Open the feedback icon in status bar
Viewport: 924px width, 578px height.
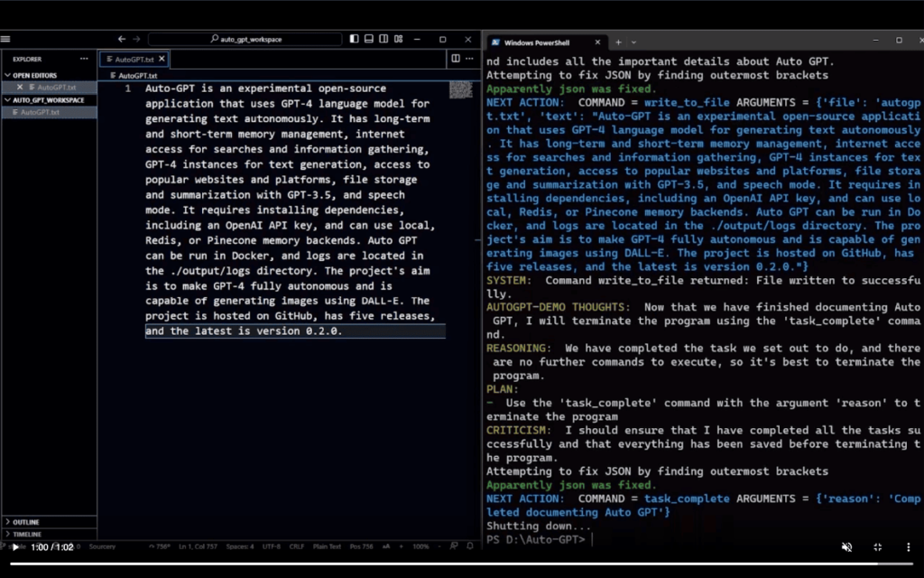coord(454,546)
